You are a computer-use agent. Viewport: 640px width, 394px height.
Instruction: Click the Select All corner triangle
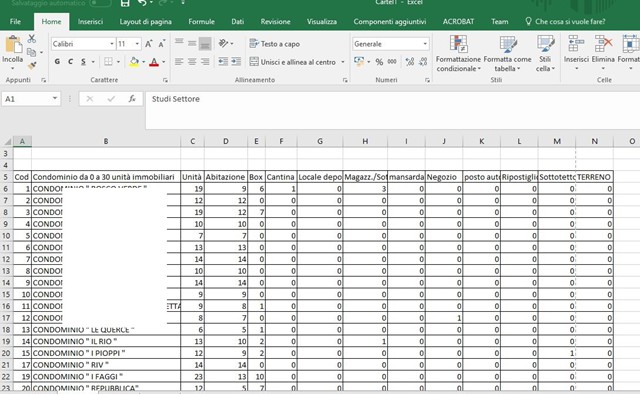(7, 141)
